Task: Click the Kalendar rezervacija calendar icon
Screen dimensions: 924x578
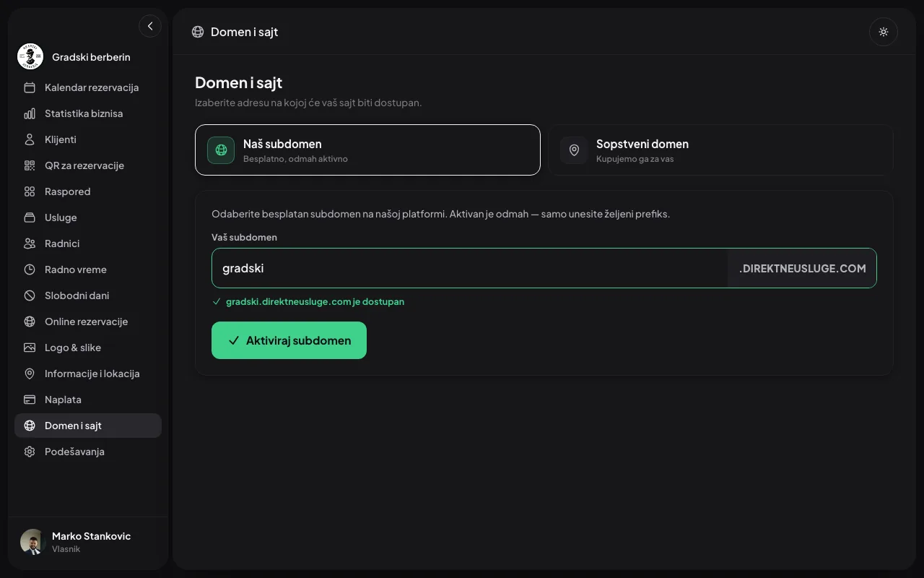Action: pyautogui.click(x=30, y=87)
